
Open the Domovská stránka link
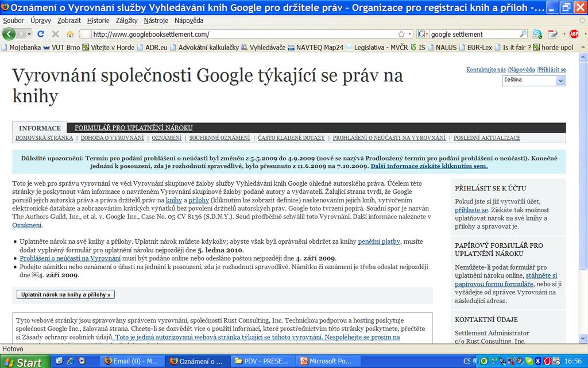pyautogui.click(x=44, y=138)
